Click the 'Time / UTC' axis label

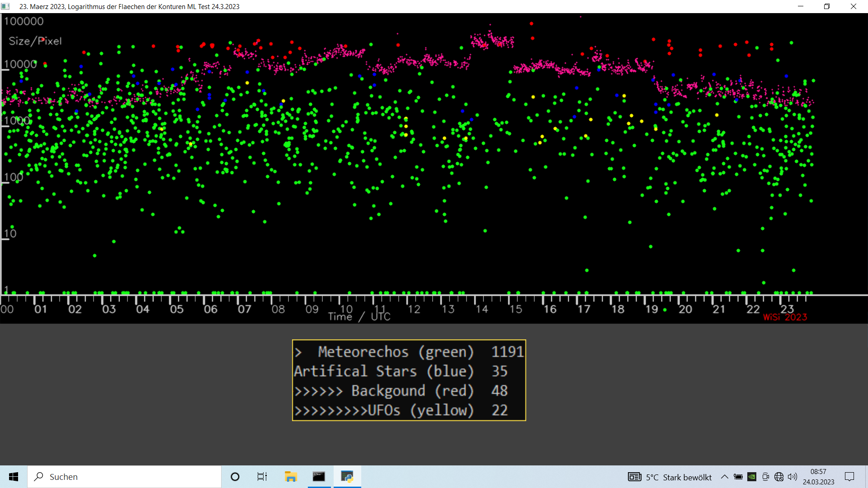click(x=359, y=317)
